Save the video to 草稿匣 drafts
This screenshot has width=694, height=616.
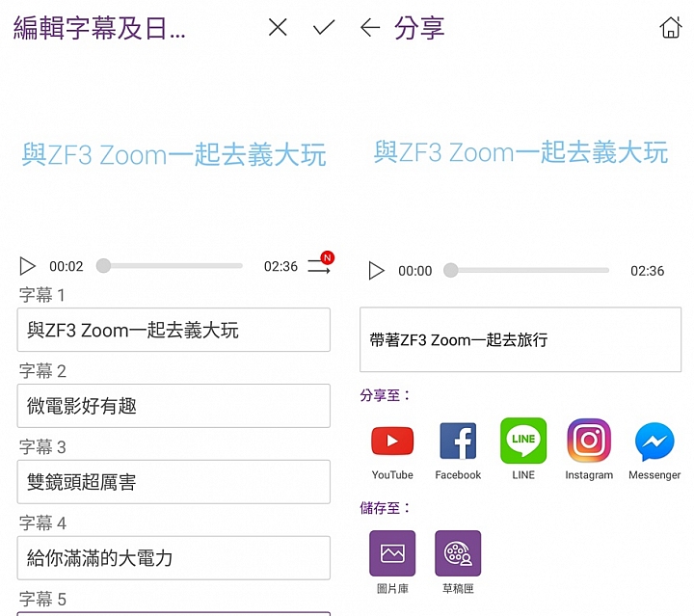click(458, 562)
